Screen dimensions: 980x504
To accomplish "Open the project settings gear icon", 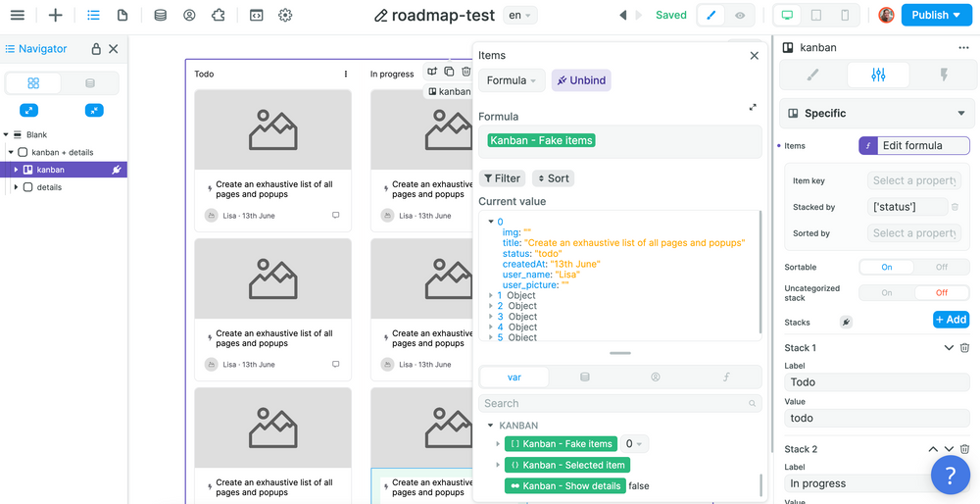I will pyautogui.click(x=285, y=15).
